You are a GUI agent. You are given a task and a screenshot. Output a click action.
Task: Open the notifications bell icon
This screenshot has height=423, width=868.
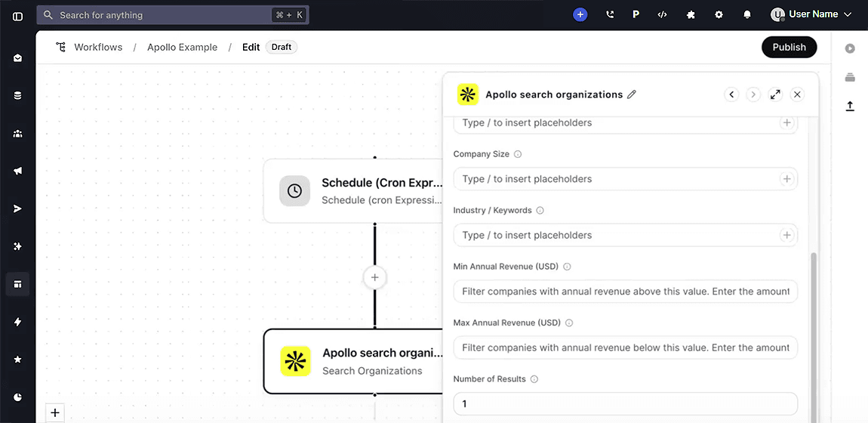coord(747,15)
